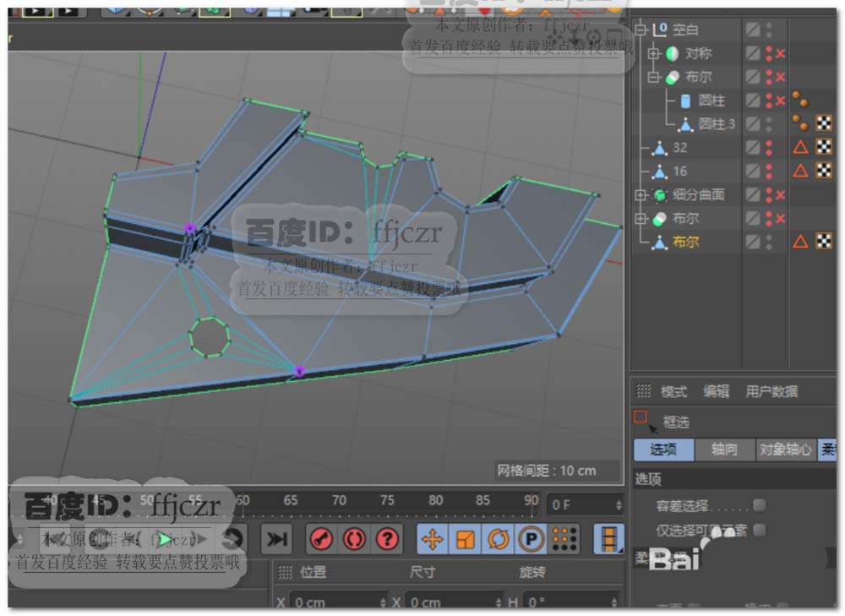The width and height of the screenshot is (845, 616).
Task: Switch to the 轴向 tab
Action: point(724,450)
